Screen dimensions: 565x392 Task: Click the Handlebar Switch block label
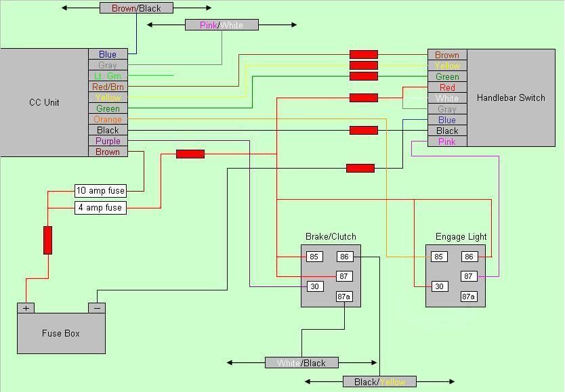(x=511, y=97)
